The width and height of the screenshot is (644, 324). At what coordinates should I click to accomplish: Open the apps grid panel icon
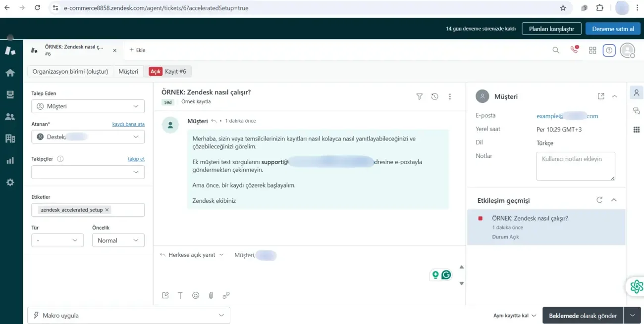pos(637,130)
